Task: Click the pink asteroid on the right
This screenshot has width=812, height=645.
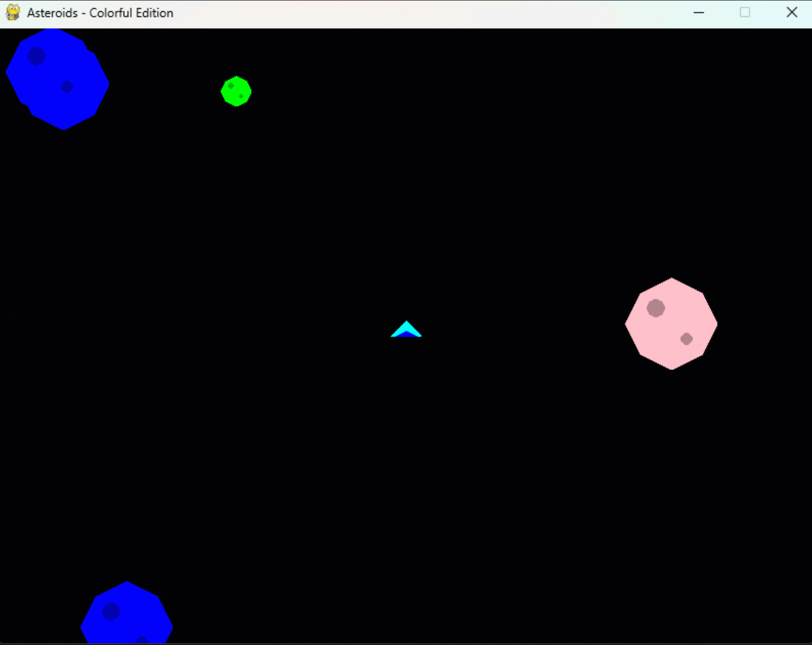Action: [x=671, y=324]
